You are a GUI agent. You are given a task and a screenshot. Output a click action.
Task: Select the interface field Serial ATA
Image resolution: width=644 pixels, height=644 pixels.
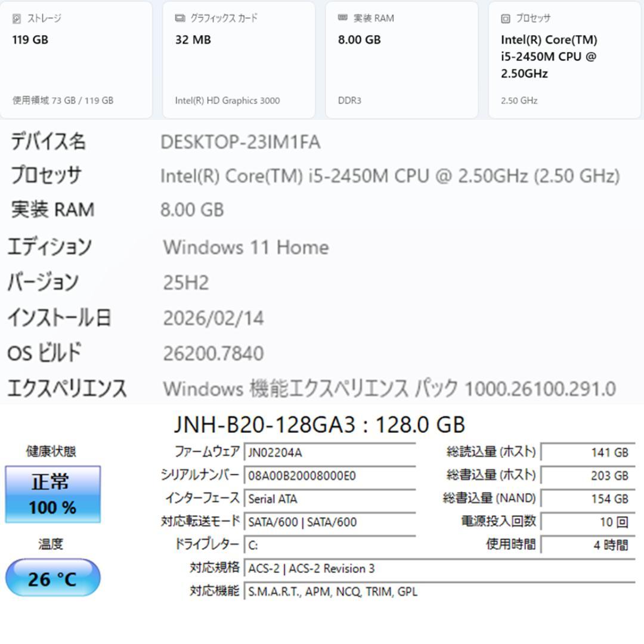pos(330,499)
